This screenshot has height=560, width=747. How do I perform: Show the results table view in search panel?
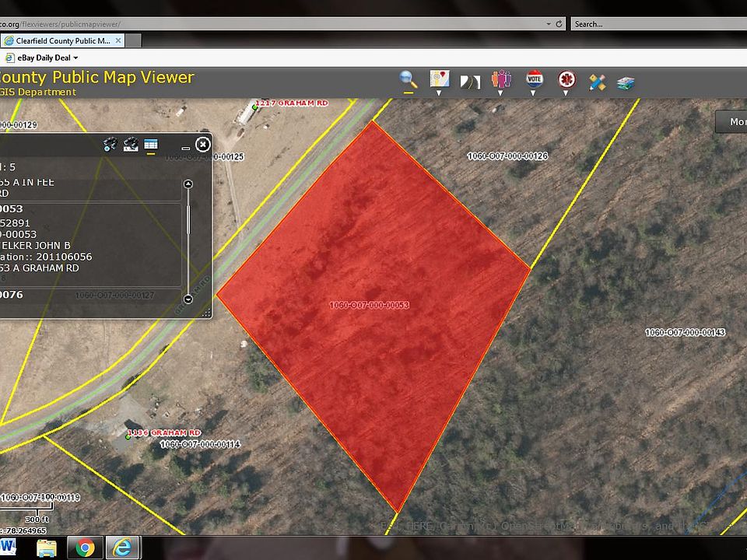(151, 144)
